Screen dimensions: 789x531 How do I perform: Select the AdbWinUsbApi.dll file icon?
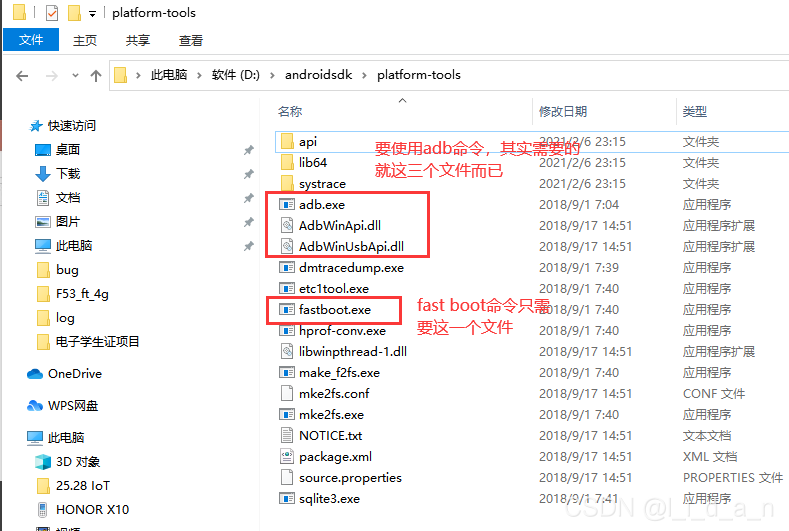(287, 247)
